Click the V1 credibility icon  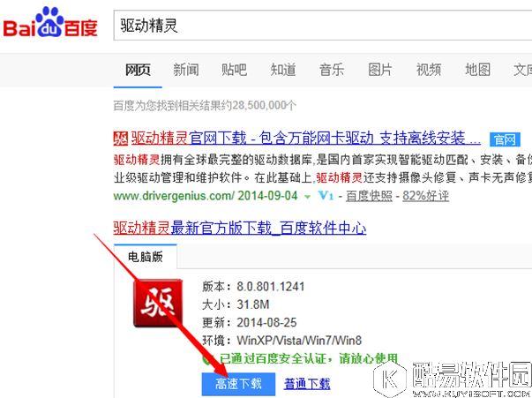pyautogui.click(x=326, y=196)
